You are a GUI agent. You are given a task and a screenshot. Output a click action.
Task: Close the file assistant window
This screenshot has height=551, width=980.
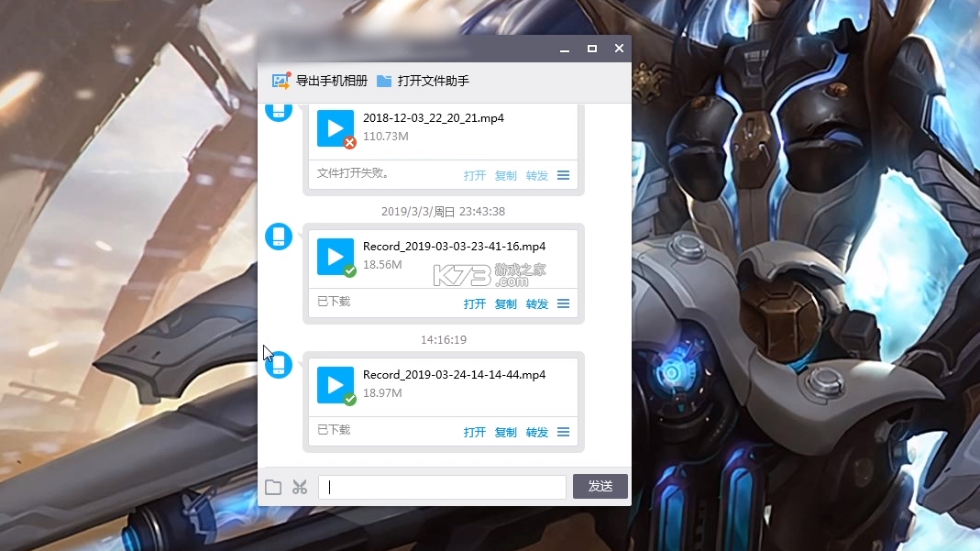(x=619, y=49)
